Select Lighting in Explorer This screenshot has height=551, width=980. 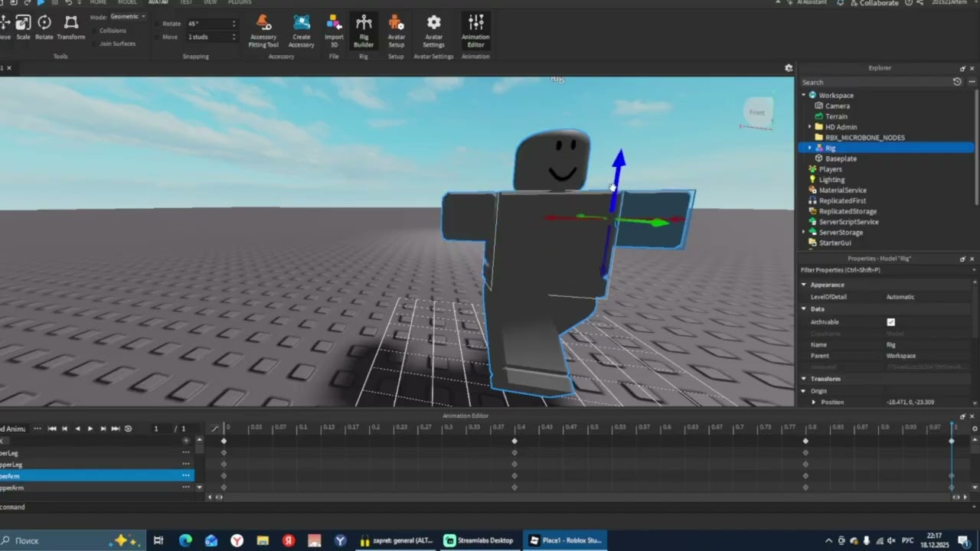[831, 180]
